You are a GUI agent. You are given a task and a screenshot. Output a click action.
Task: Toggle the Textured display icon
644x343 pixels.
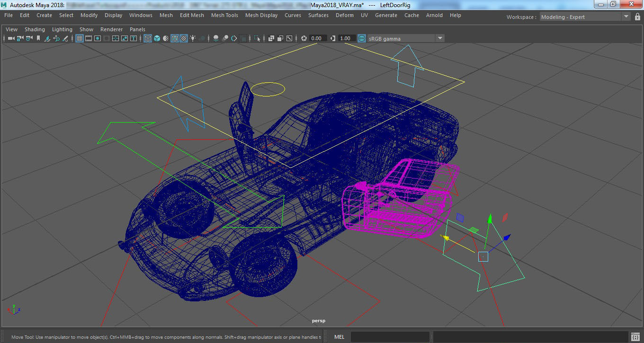click(184, 38)
